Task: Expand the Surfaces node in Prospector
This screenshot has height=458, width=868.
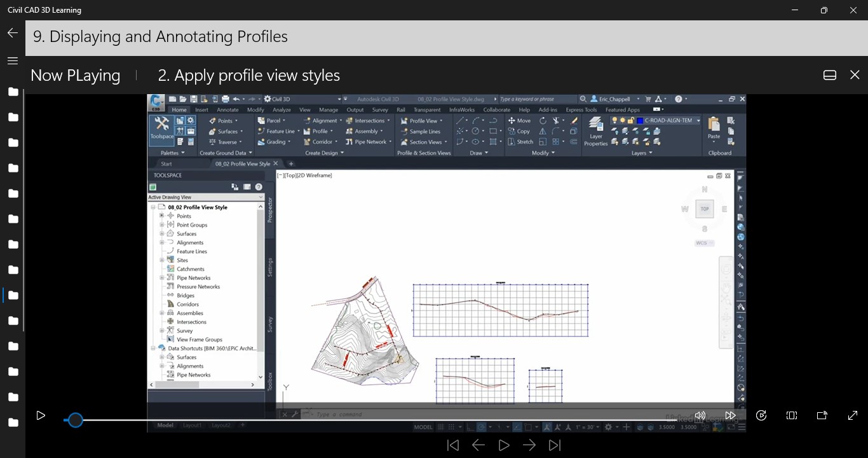Action: coord(161,233)
